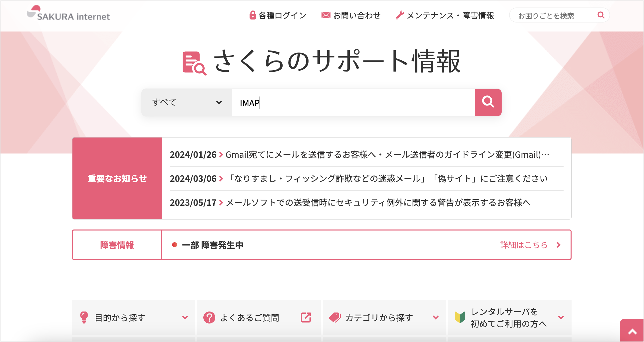
Task: Open メンテナンス・障害情報 menu item
Action: (450, 15)
